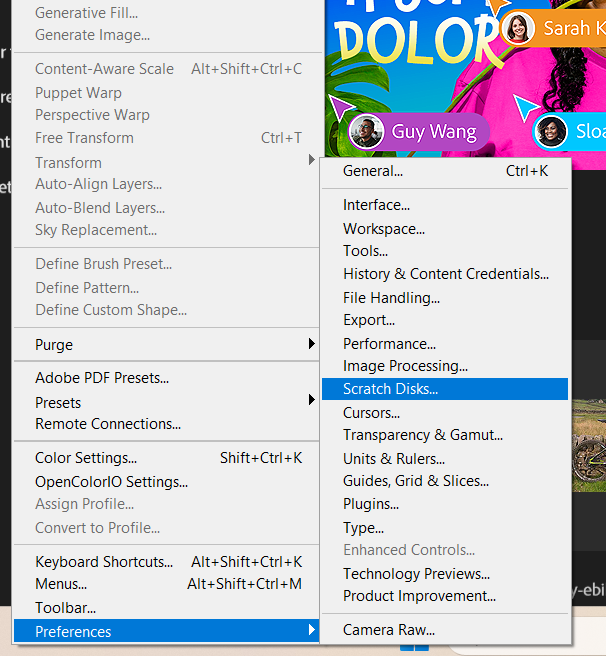This screenshot has width=606, height=656.
Task: Select Presets menu entry
Action: (x=166, y=403)
